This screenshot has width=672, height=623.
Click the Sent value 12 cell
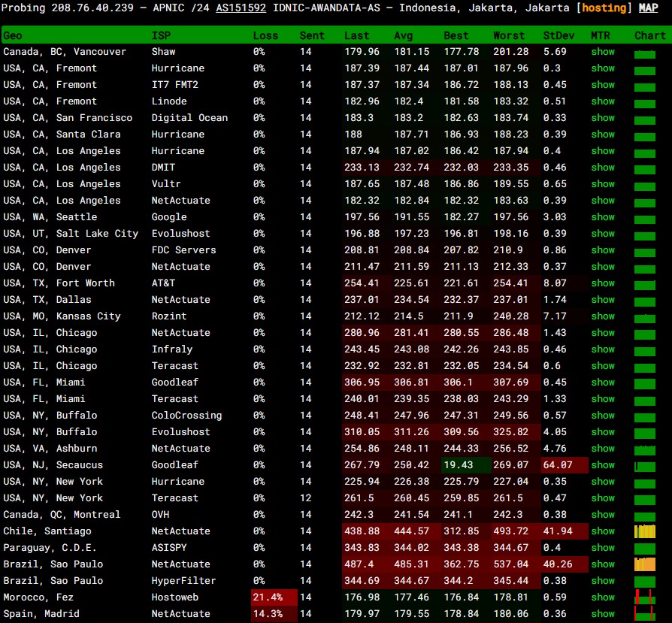point(306,498)
